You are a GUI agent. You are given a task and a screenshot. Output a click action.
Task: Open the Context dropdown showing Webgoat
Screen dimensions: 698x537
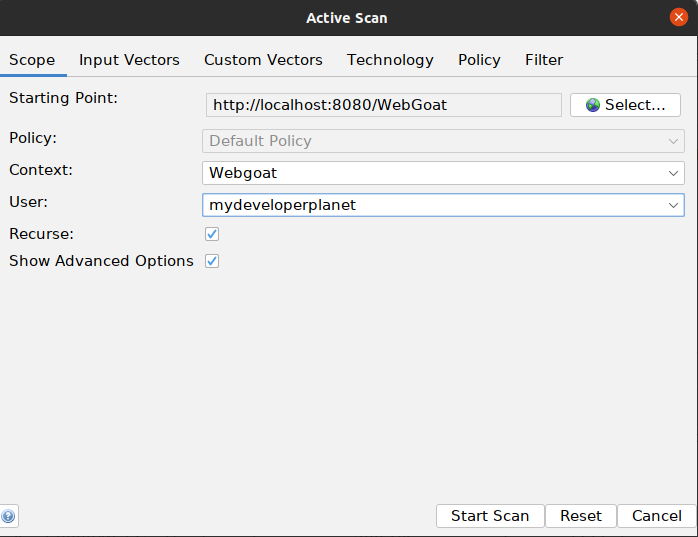(443, 173)
